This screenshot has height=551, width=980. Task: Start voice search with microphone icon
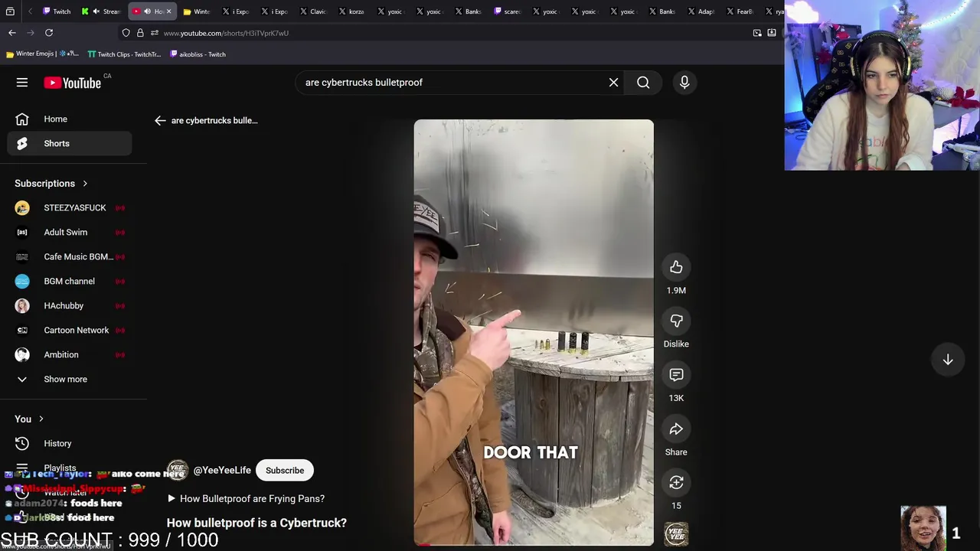(684, 83)
